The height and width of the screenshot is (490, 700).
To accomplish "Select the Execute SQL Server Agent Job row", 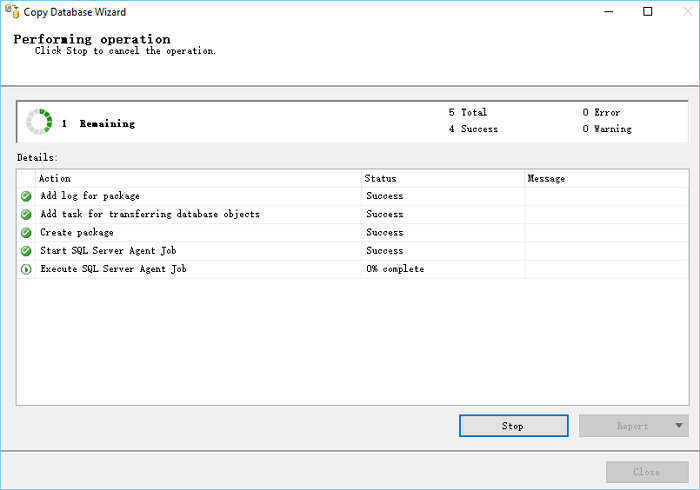I will coord(113,269).
